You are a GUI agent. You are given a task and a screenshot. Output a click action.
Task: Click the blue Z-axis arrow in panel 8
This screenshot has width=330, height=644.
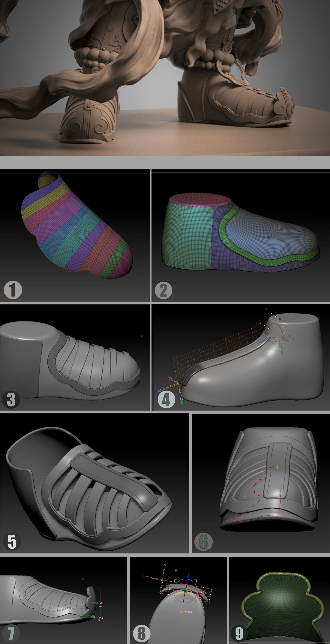(188, 575)
